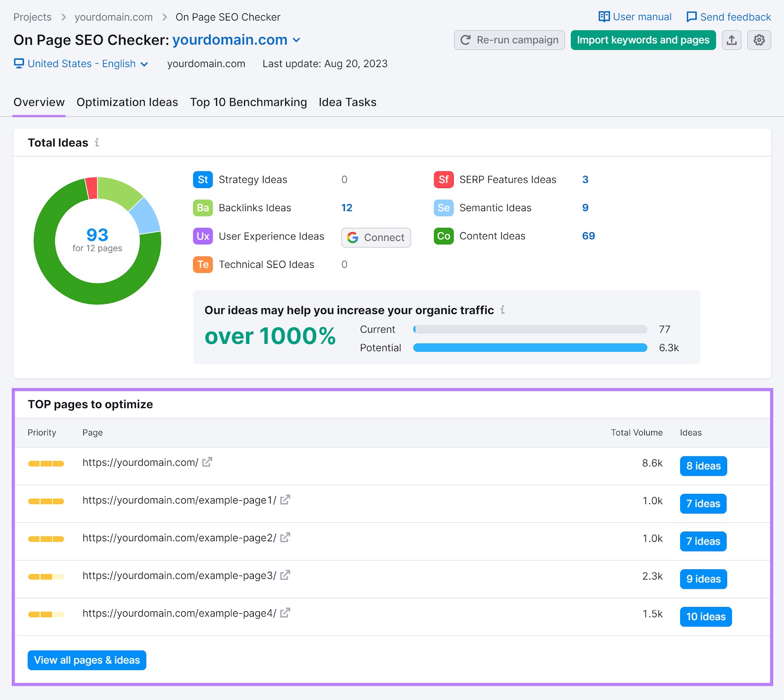784x700 pixels.
Task: Open 7 ideas for example-page1
Action: [703, 504]
